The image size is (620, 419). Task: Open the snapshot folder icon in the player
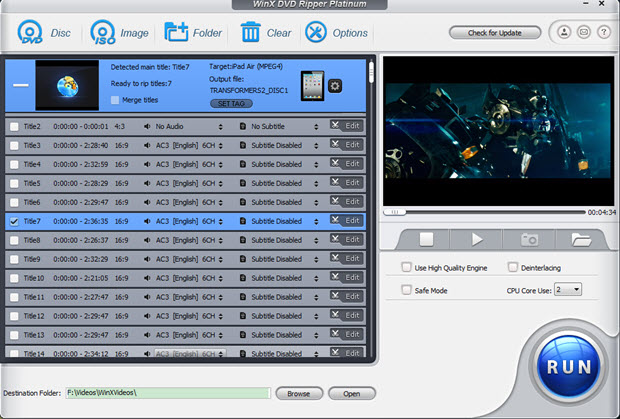[x=581, y=239]
